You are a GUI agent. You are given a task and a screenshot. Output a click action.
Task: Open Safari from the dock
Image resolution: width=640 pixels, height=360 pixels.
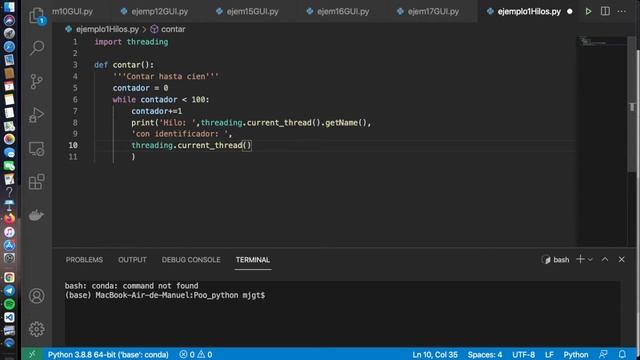[9, 47]
